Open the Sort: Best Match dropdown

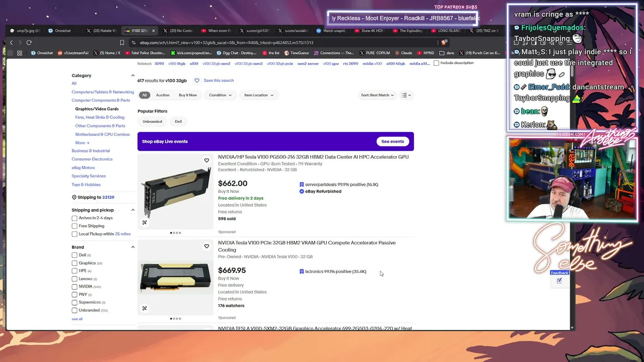pyautogui.click(x=377, y=95)
